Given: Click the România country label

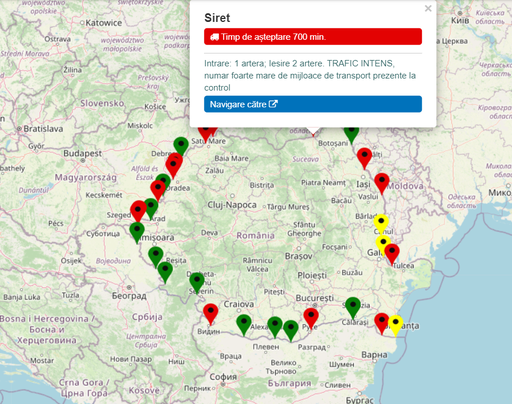Looking at the screenshot, I should (255, 236).
